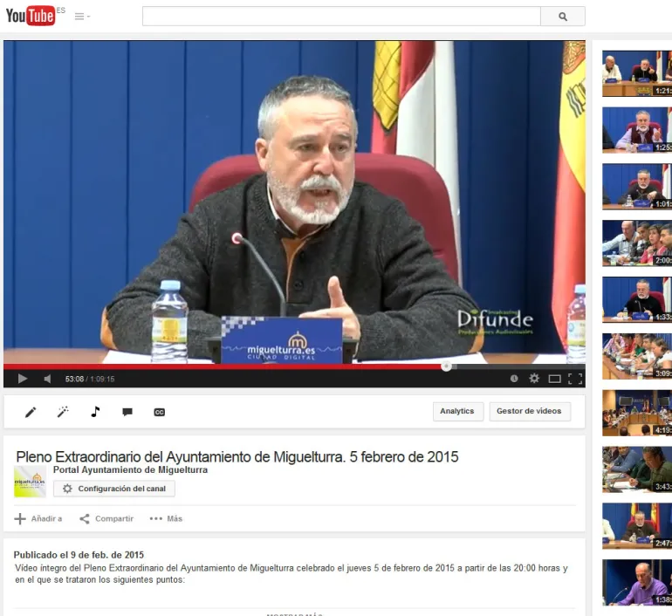Click the Watch Later clock icon
This screenshot has width=672, height=616.
(514, 379)
